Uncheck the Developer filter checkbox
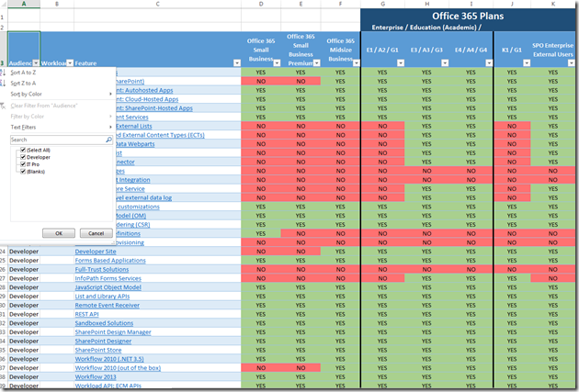Screen dimensions: 579x392 point(21,157)
